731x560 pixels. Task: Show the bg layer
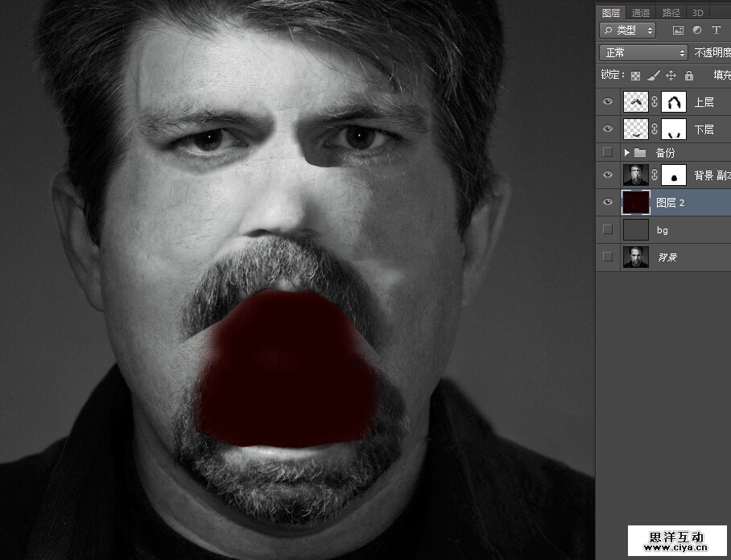point(608,229)
